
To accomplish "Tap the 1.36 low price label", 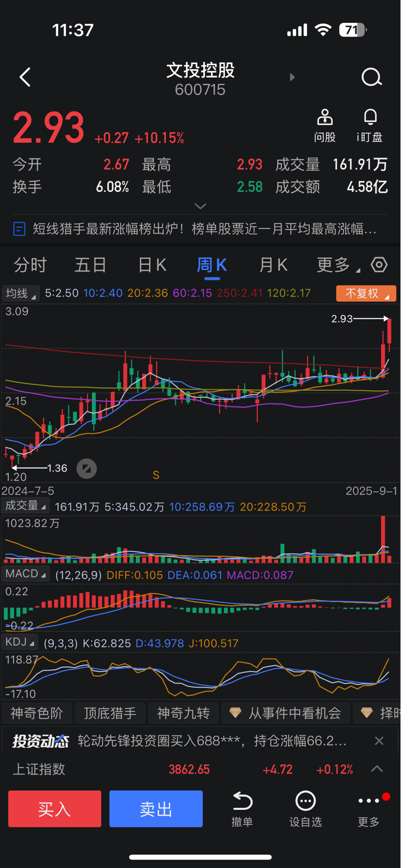I will [57, 468].
